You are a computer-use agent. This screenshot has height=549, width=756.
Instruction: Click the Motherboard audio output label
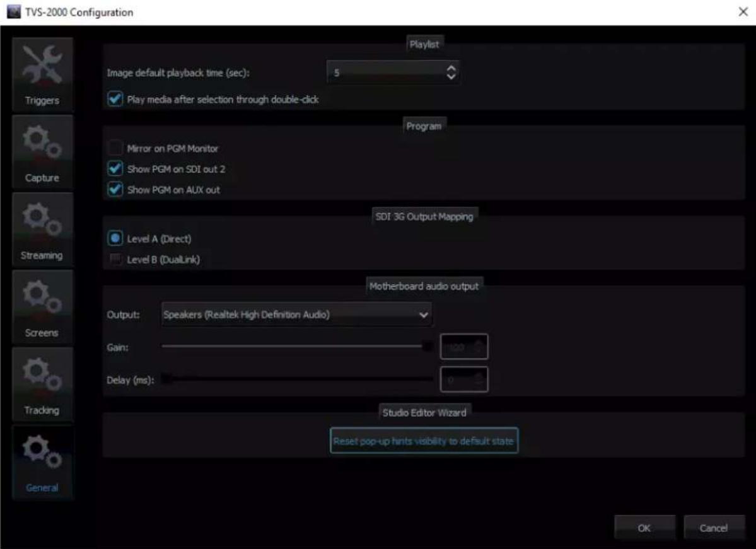click(x=424, y=286)
